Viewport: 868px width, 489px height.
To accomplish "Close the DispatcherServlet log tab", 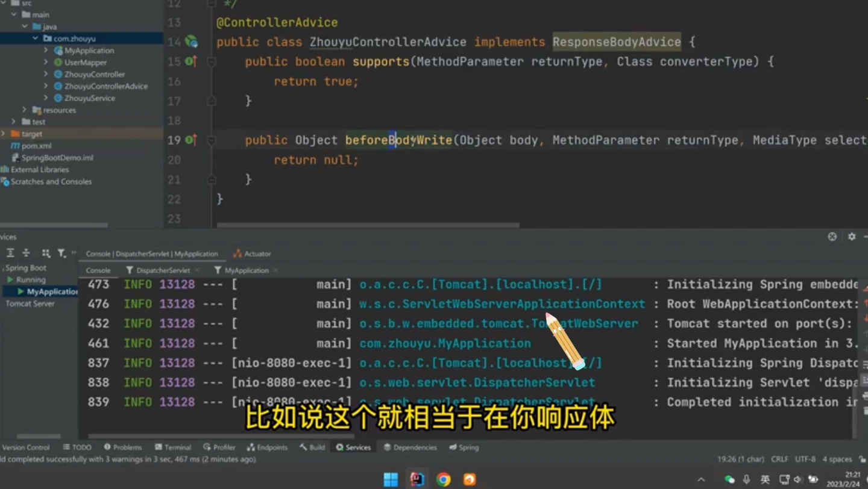I will point(197,270).
